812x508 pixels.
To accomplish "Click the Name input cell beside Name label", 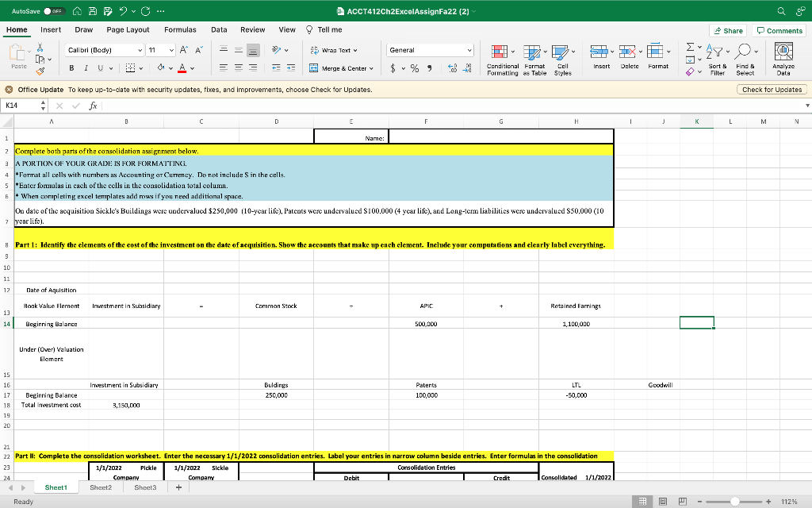I will point(500,136).
